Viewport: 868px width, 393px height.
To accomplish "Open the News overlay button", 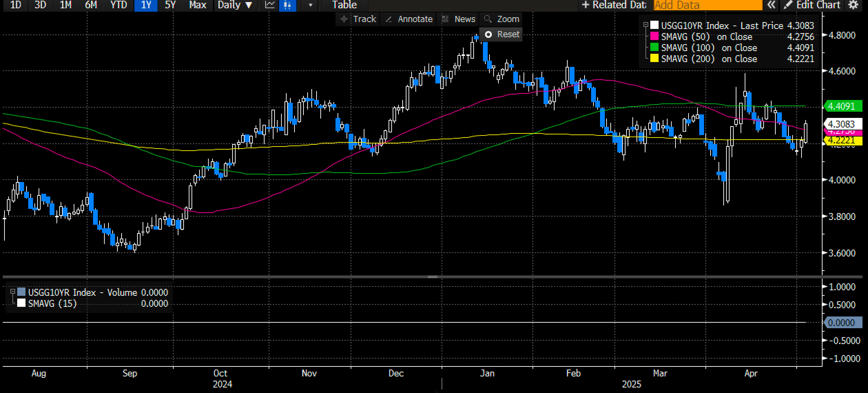I will point(458,19).
